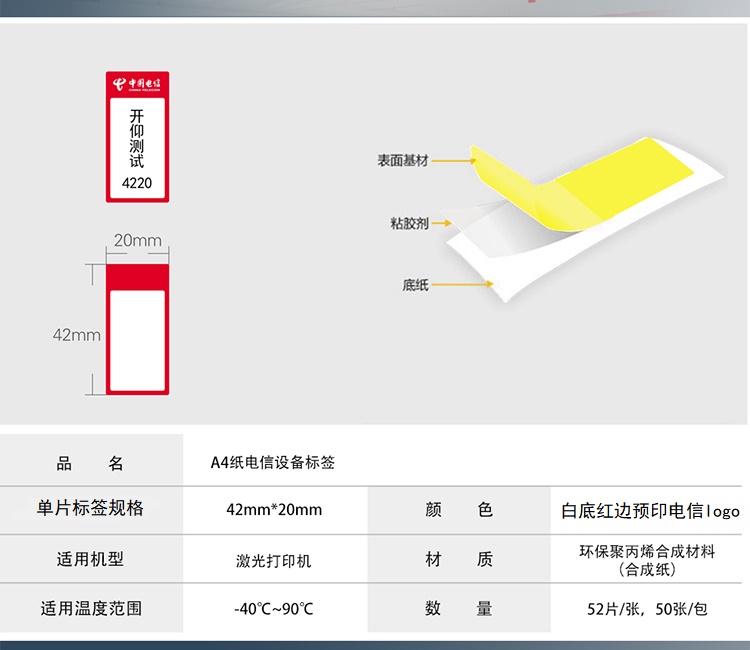Click the 42mm*20mm size value
This screenshot has width=750, height=650.
click(274, 510)
